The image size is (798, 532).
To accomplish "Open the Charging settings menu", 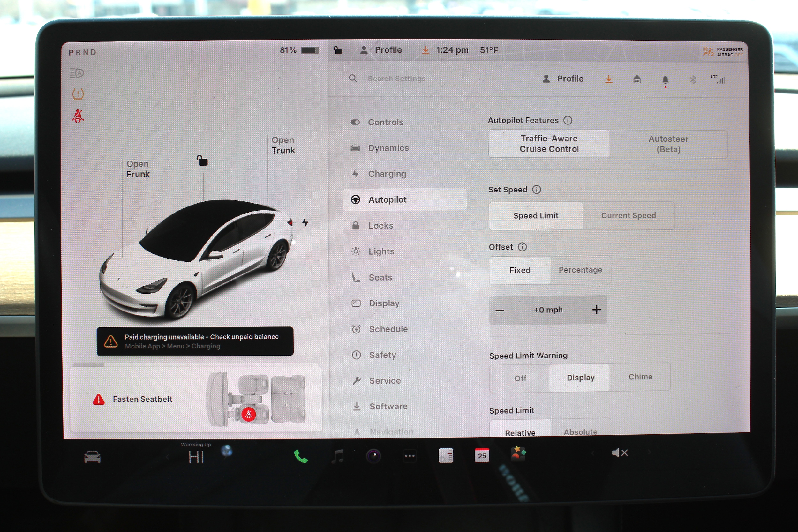I will [x=387, y=174].
